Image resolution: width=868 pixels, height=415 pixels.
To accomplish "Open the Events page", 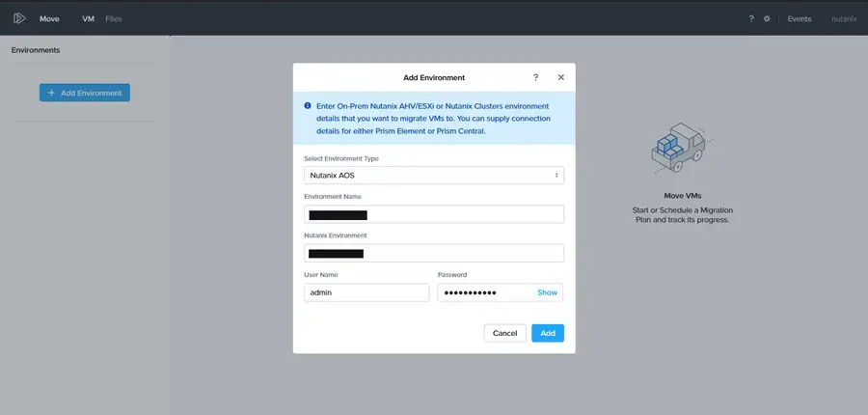I will click(800, 19).
